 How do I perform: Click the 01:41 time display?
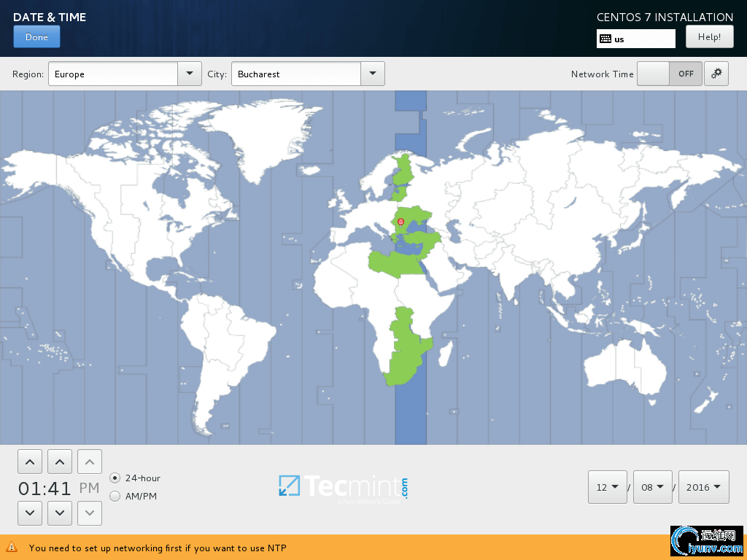(44, 488)
